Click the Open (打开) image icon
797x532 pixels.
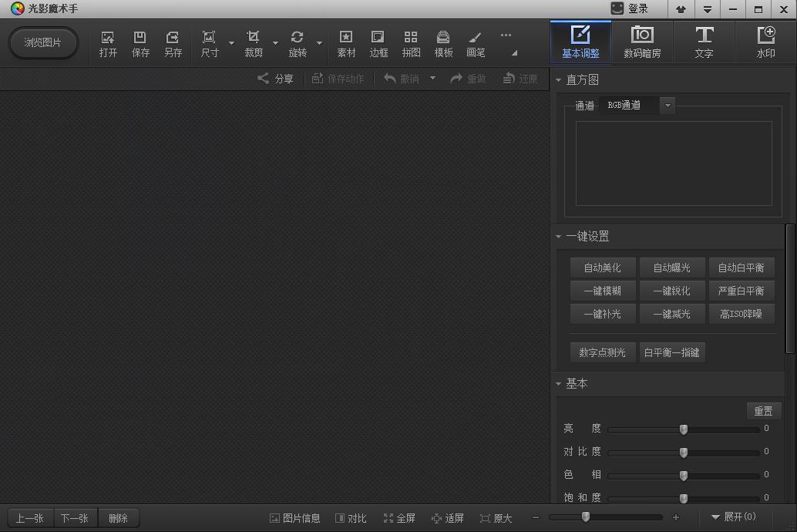[x=108, y=43]
